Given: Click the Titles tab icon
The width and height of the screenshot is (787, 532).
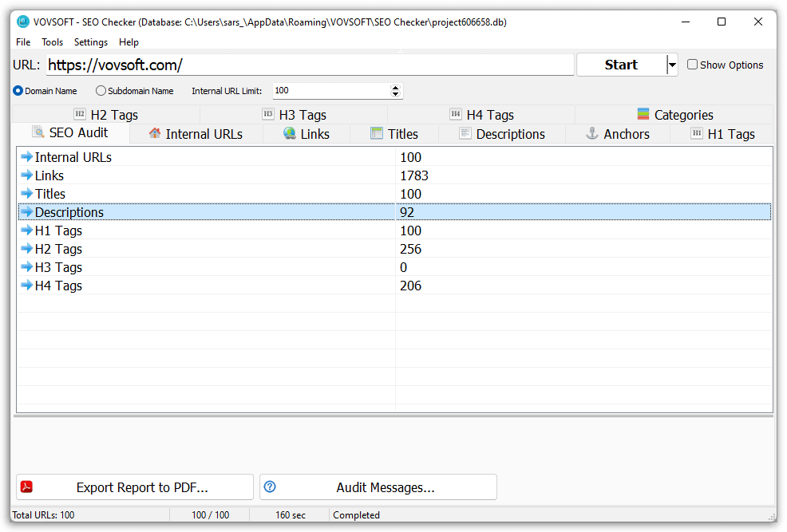Looking at the screenshot, I should [377, 133].
